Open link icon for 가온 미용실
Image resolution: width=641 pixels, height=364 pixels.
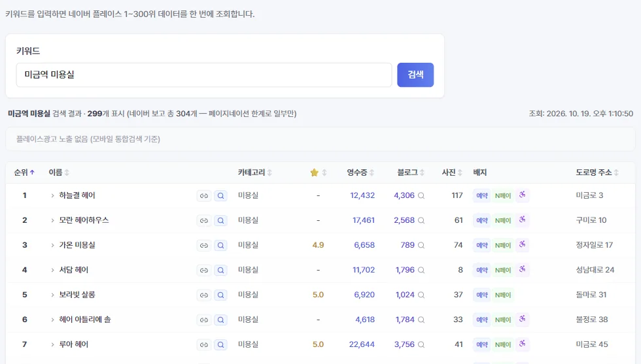(x=204, y=245)
